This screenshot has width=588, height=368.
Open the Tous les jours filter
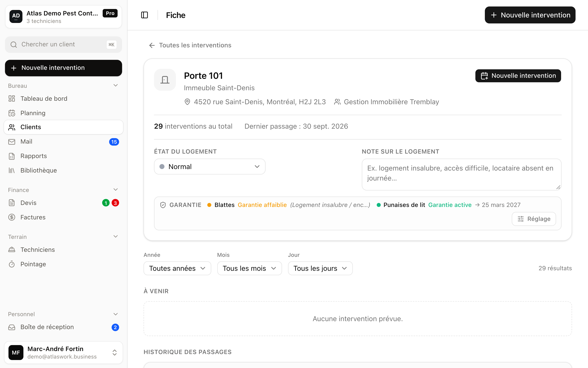[x=320, y=268]
